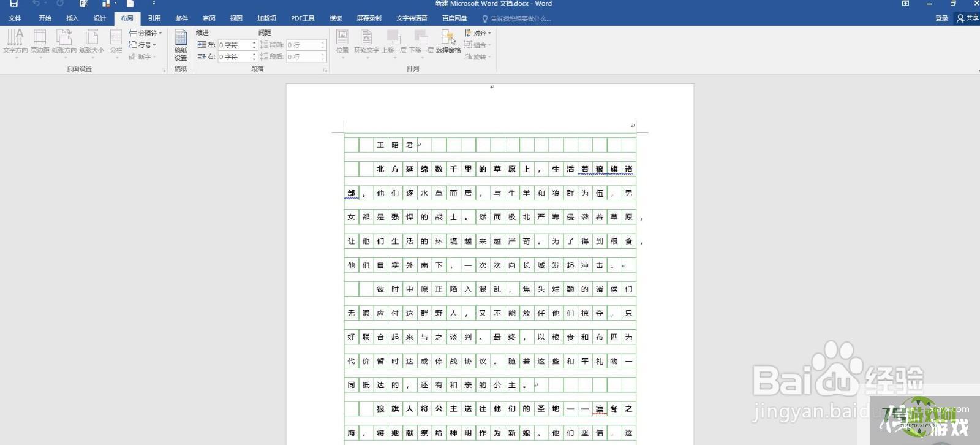
Task: Click the left indent spinner arrows
Action: coord(254,45)
